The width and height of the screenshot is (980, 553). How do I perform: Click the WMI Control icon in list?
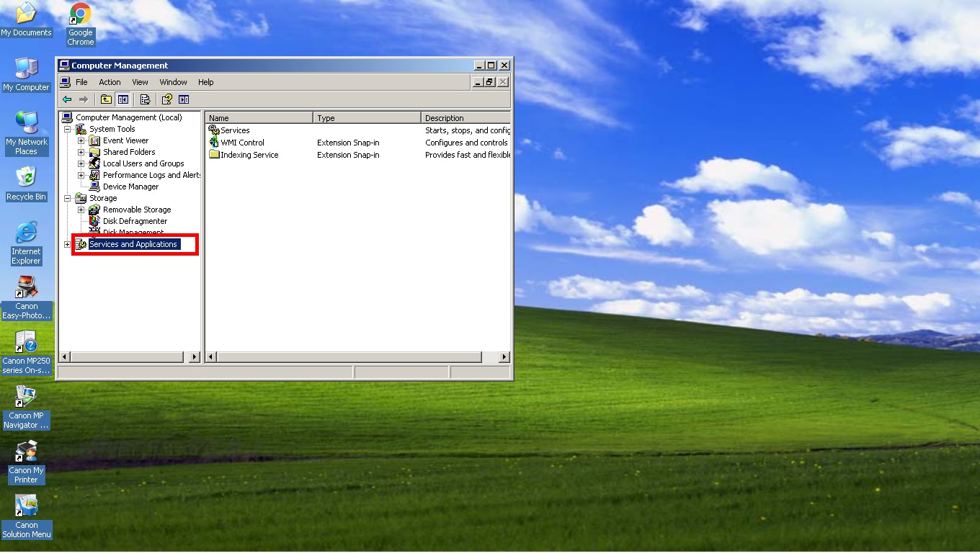tap(214, 143)
